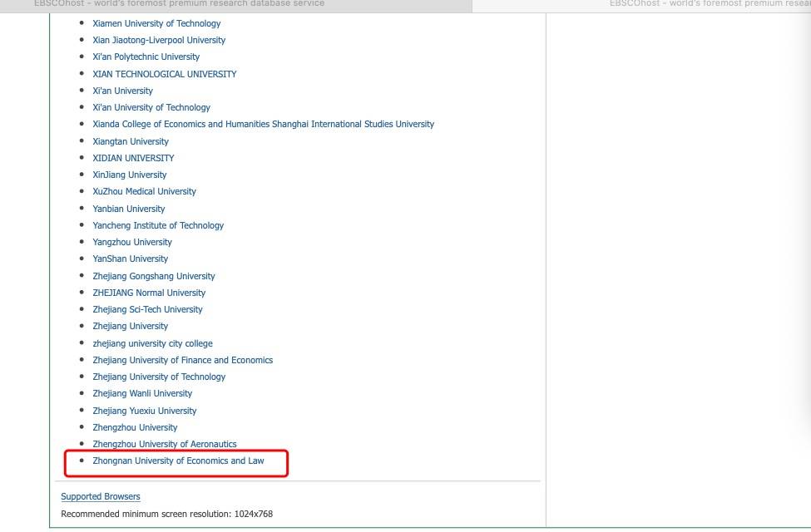The image size is (811, 532).
Task: Choose XuZhou Medical University
Action: (144, 191)
